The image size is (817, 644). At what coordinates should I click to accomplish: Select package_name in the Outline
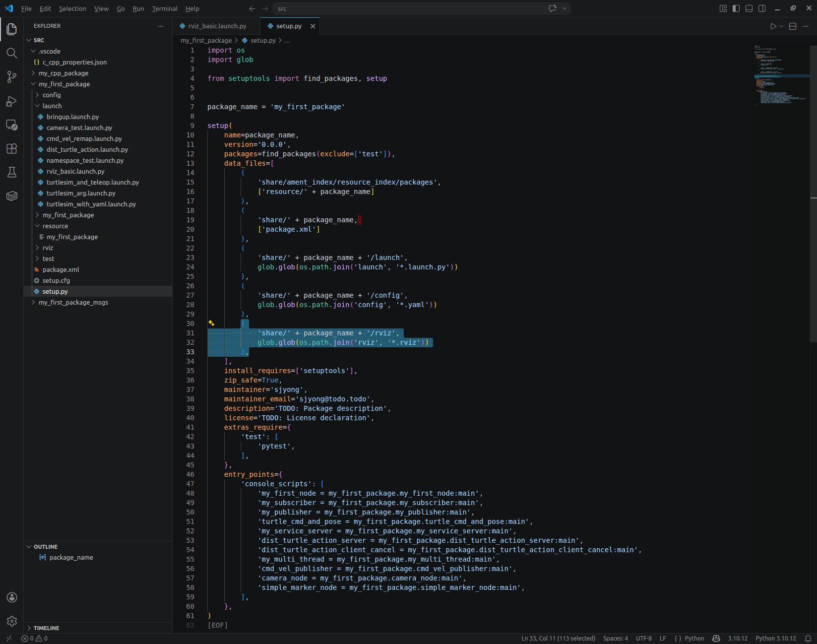point(71,558)
